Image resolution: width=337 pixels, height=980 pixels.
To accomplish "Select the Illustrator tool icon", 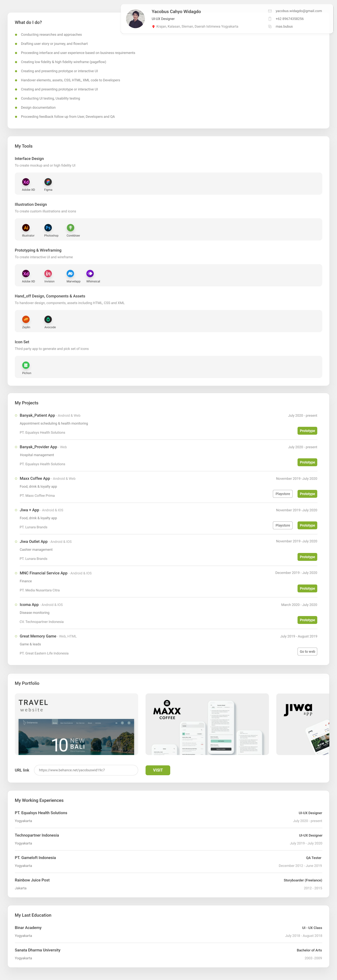I will tap(26, 228).
